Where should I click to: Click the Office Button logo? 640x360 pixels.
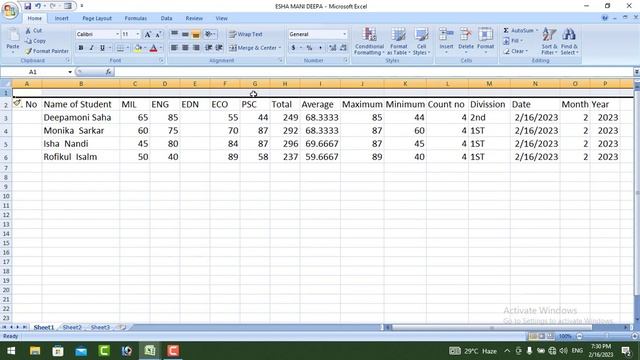[x=10, y=10]
